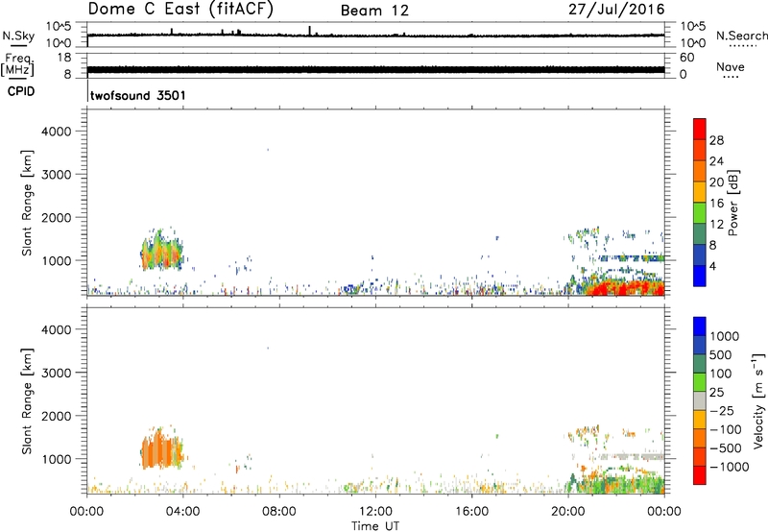Click the "Nave" legend label
768x532 pixels.
pos(731,66)
